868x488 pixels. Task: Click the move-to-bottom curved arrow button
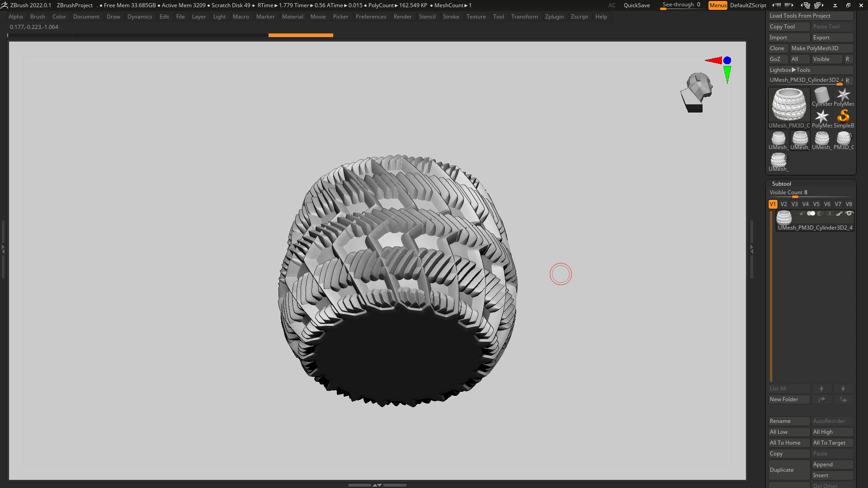click(843, 399)
